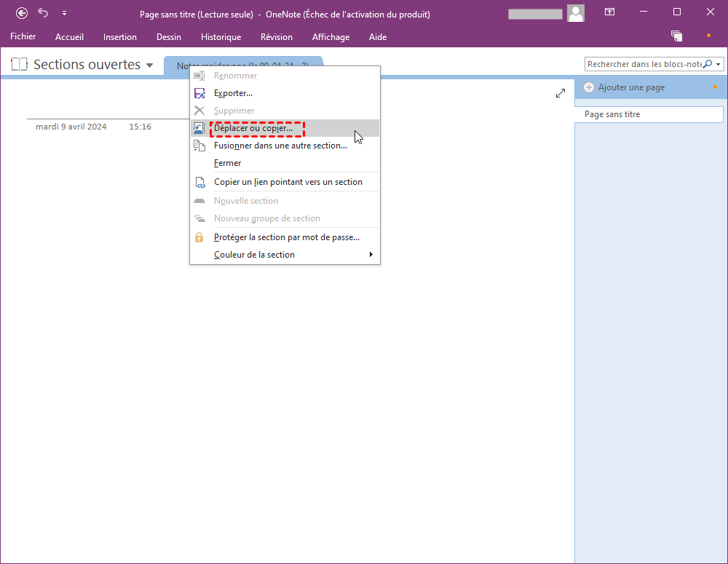Click the stacked windows icon in ribbon bar
The width and height of the screenshot is (728, 564).
coord(677,36)
